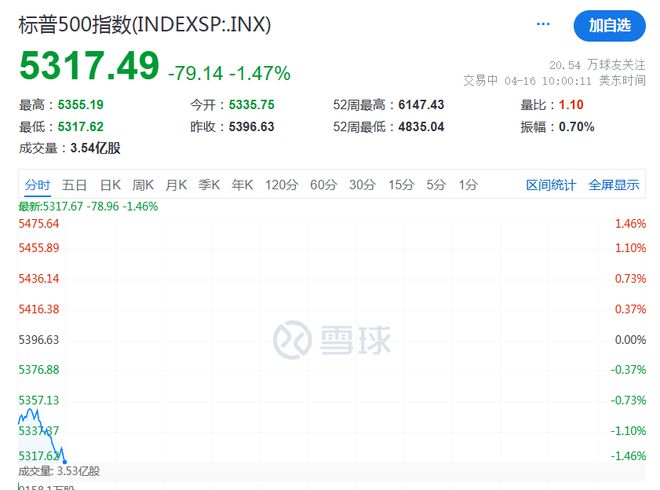Screen dimensions: 660x490
Task: Click the 52周最低 value 4835.04
Action: click(x=421, y=127)
